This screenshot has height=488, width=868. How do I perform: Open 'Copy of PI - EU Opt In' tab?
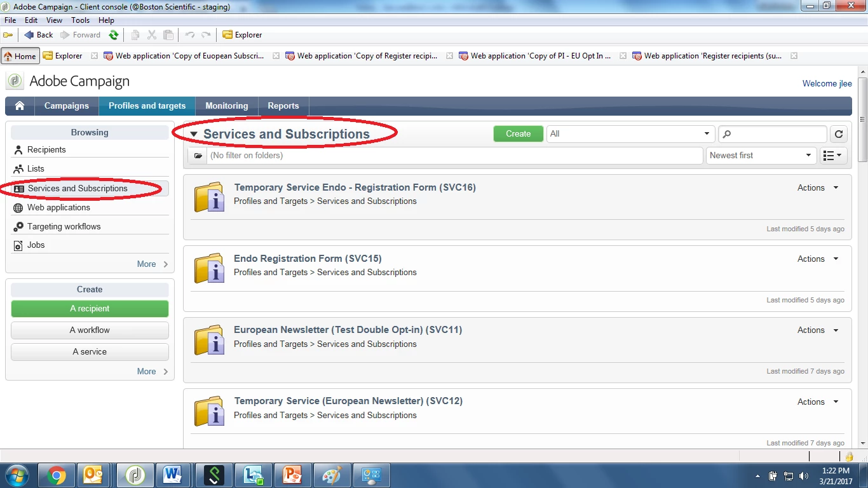[x=535, y=56]
